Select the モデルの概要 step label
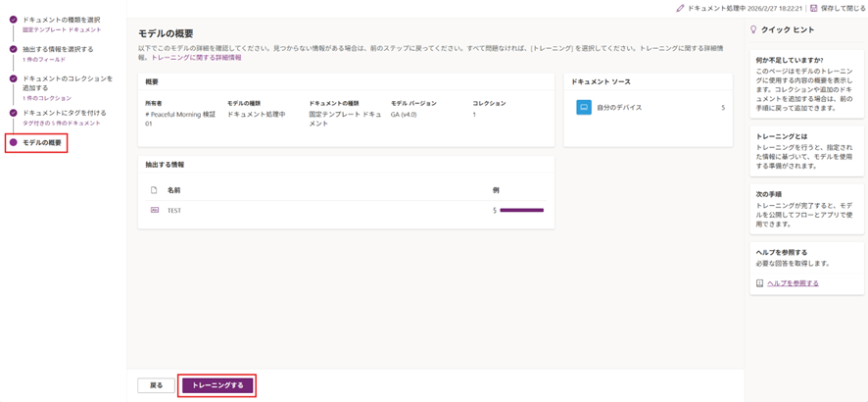This screenshot has height=402, width=868. [42, 143]
